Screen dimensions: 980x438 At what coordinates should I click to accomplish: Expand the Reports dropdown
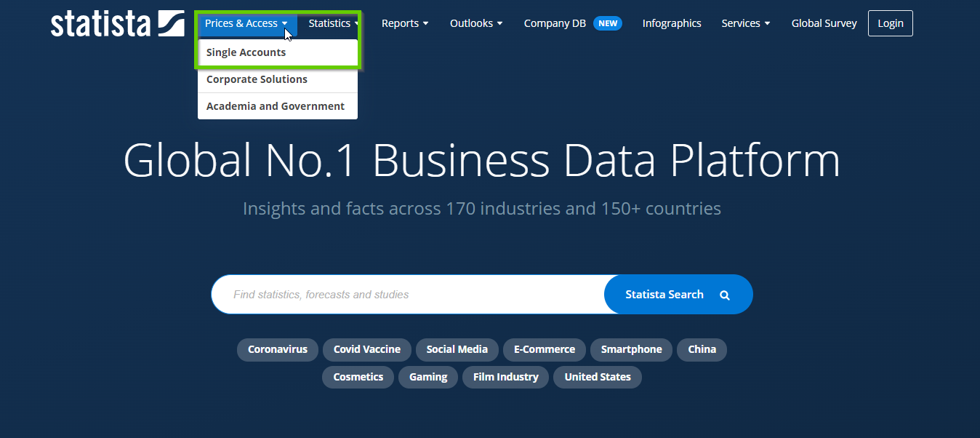point(405,23)
